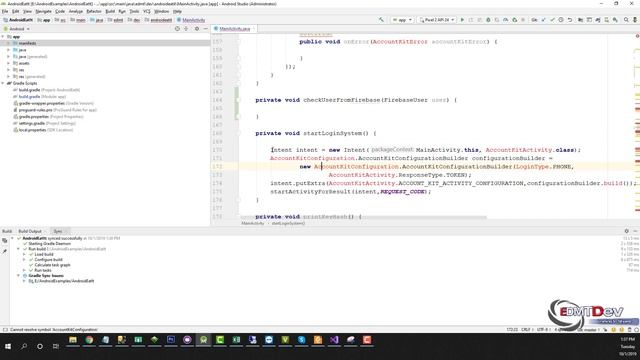Click the androideatit breadcrumb in navigation bar
The height and width of the screenshot is (360, 640).
tap(158, 20)
